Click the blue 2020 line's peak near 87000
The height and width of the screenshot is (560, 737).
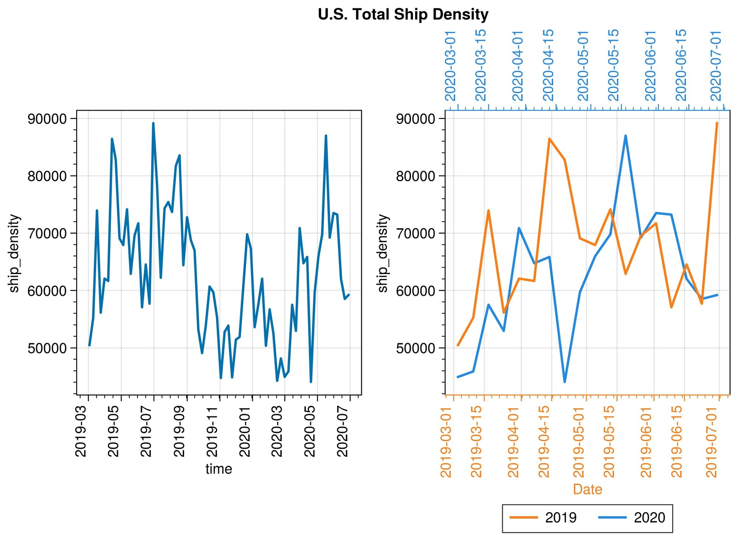pos(626,136)
